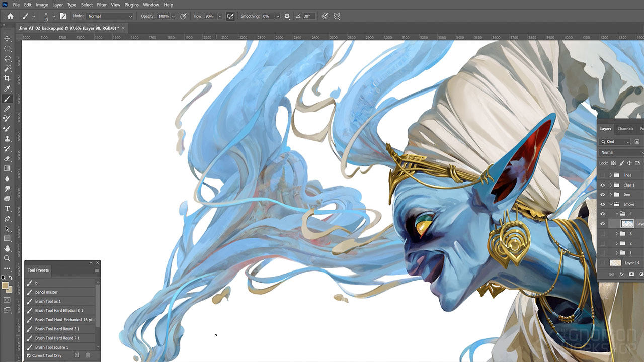Image resolution: width=644 pixels, height=362 pixels.
Task: Hide the smoke layer group
Action: pyautogui.click(x=603, y=204)
